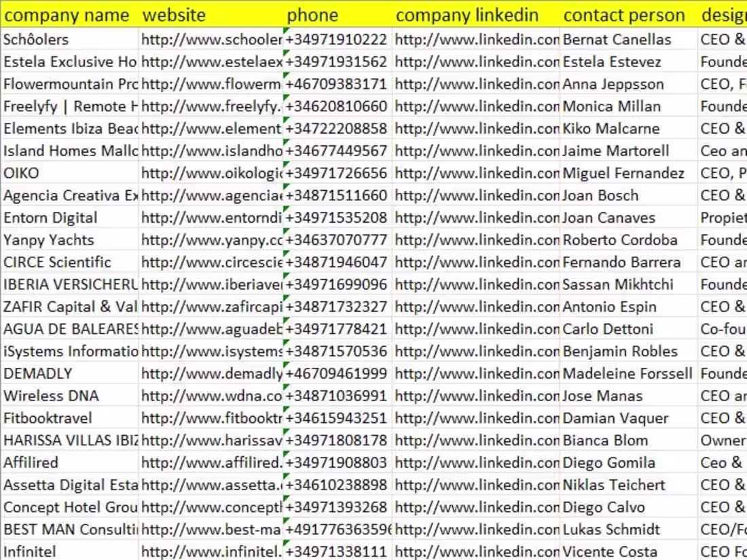The width and height of the screenshot is (747, 560).
Task: Click phone number +46709383171
Action: tap(338, 83)
